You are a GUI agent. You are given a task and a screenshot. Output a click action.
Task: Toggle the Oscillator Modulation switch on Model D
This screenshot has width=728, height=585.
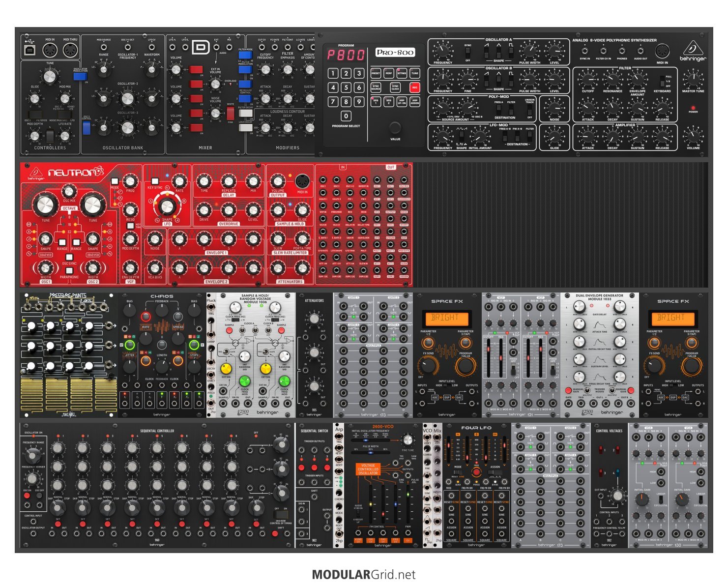(80, 77)
